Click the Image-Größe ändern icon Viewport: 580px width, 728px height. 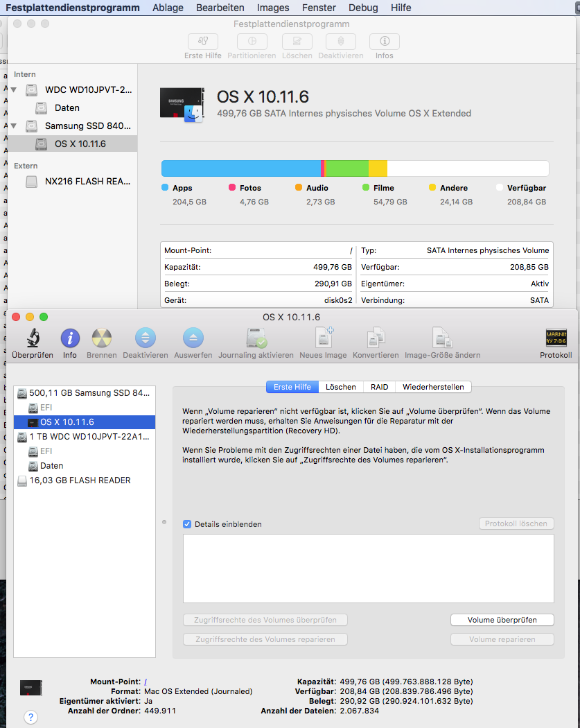(x=442, y=338)
